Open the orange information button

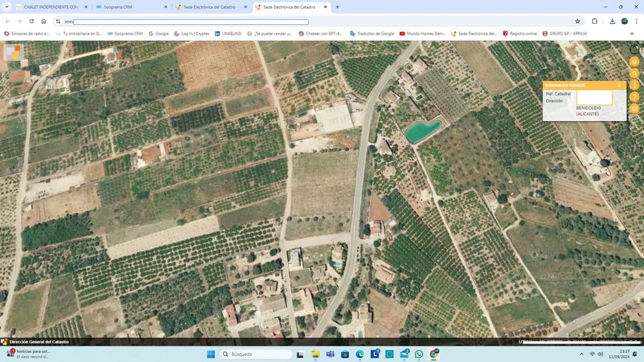[x=634, y=85]
